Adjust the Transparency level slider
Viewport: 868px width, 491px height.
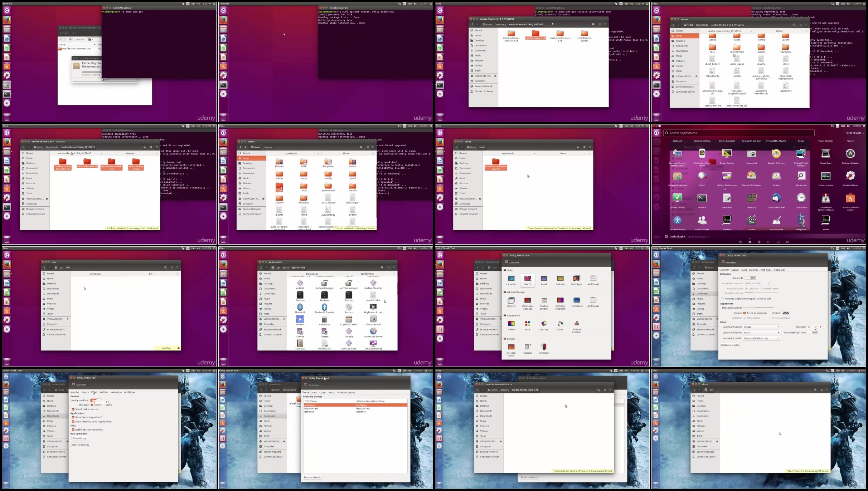[758, 308]
